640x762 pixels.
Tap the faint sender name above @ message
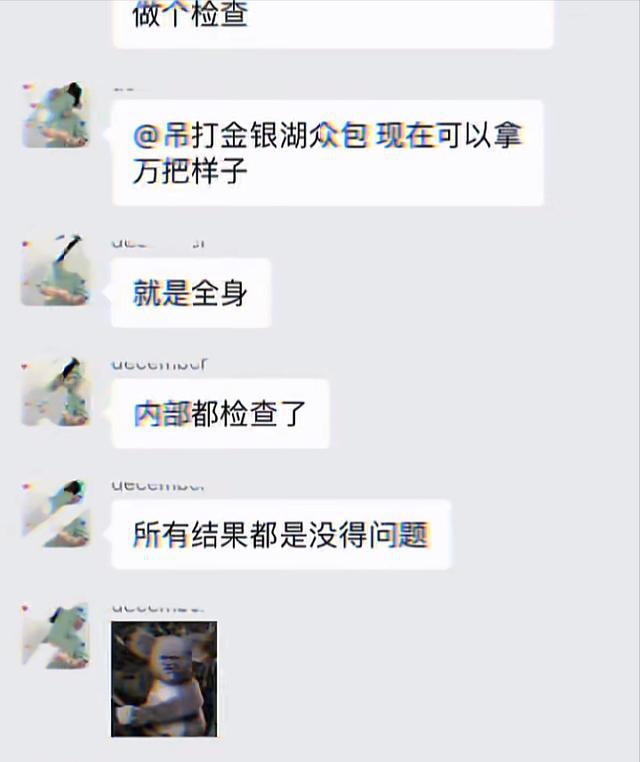pyautogui.click(x=124, y=89)
